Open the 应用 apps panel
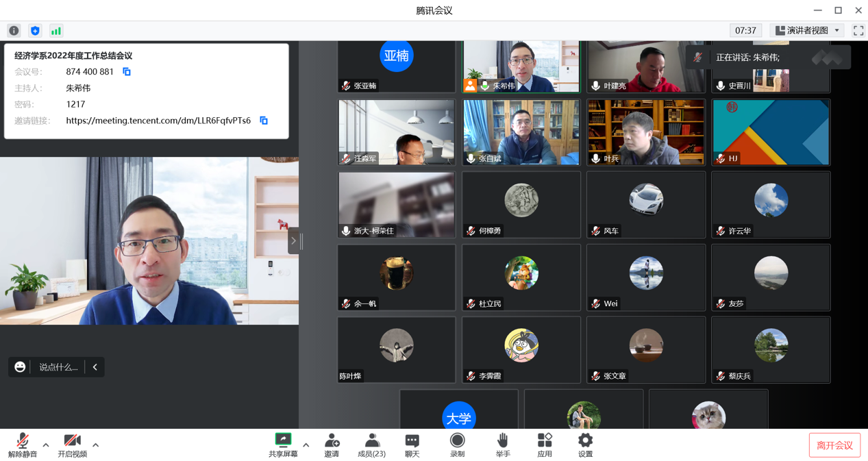Image resolution: width=868 pixels, height=461 pixels. click(x=545, y=445)
